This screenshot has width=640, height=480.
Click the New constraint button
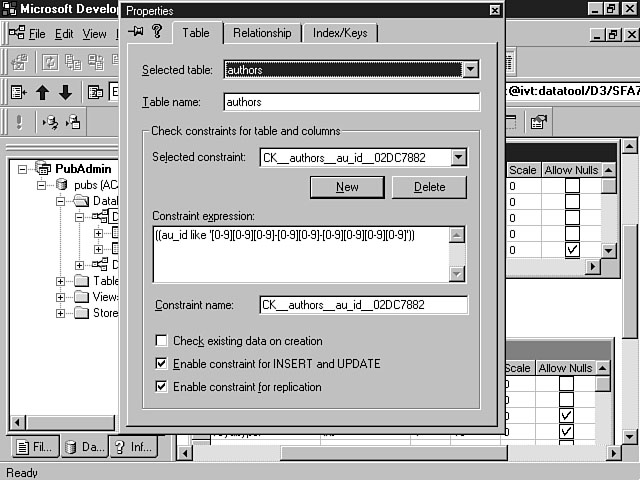[347, 187]
